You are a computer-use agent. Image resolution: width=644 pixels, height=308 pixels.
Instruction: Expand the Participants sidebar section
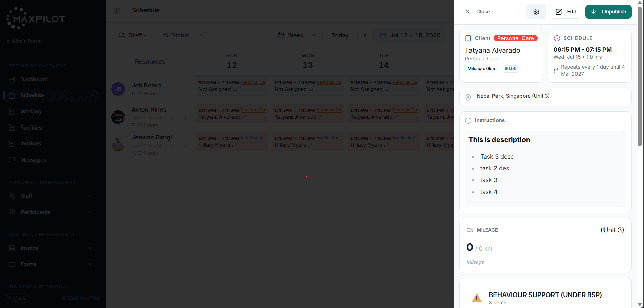pos(51,212)
